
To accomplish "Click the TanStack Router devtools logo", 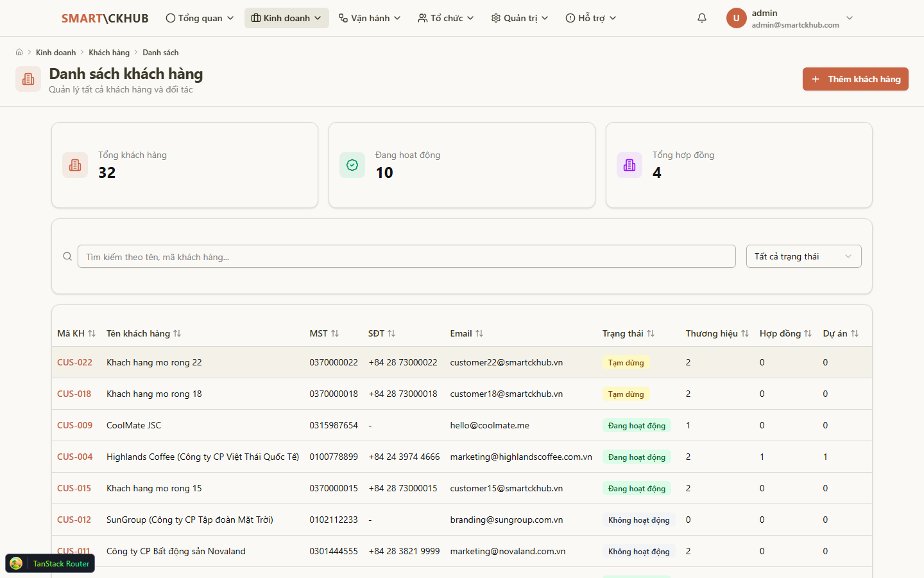I will click(17, 563).
